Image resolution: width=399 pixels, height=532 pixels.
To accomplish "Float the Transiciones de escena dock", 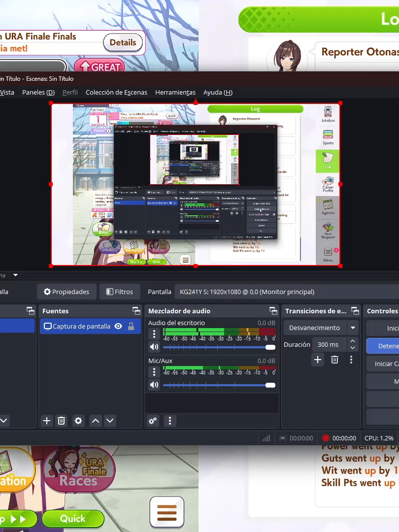I will 355,311.
